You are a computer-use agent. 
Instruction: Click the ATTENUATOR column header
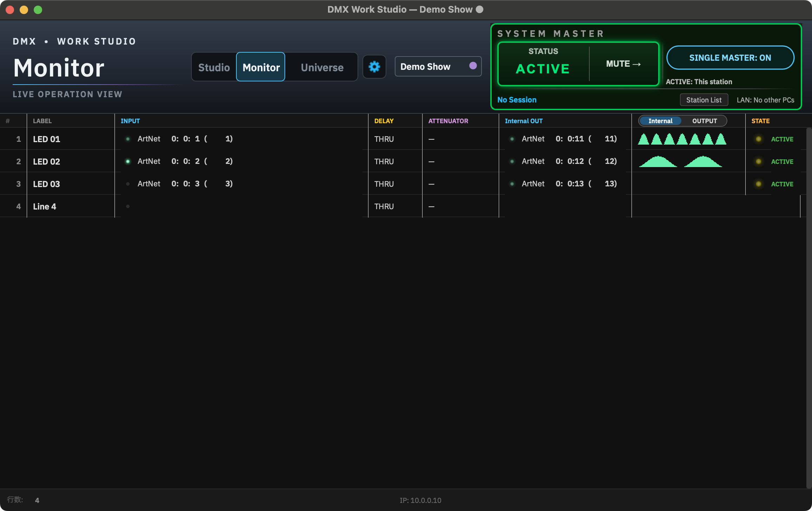[x=448, y=121]
